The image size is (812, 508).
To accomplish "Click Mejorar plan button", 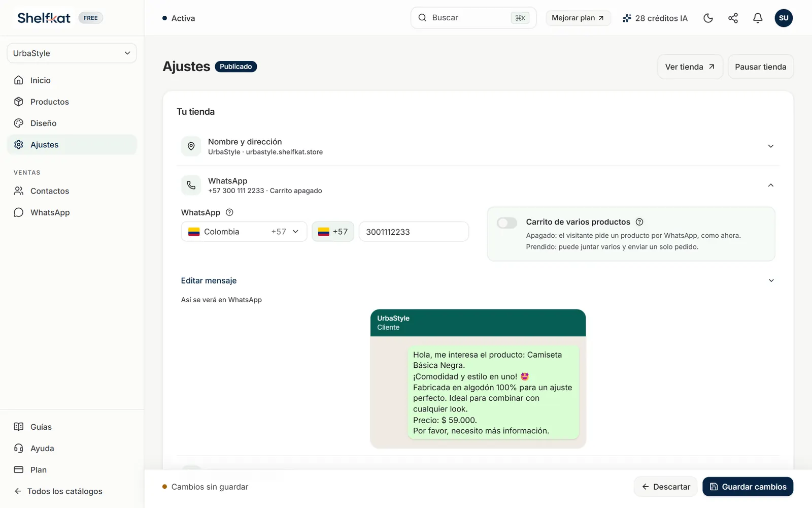I will click(578, 18).
